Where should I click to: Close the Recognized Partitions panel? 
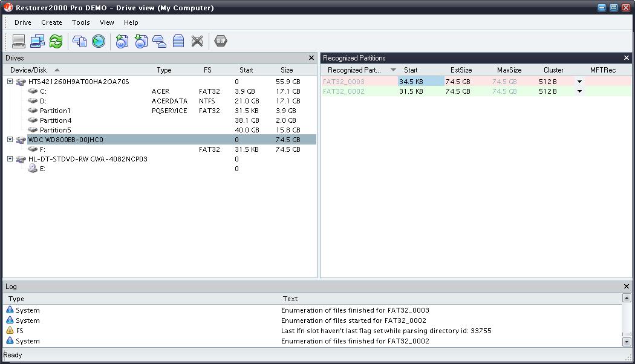pos(626,58)
